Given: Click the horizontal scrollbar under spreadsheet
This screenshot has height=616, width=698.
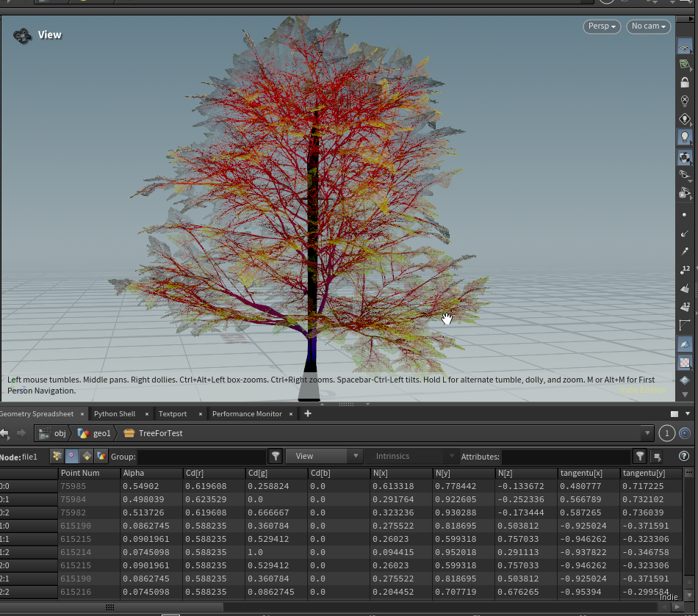Looking at the screenshot, I should 110,607.
